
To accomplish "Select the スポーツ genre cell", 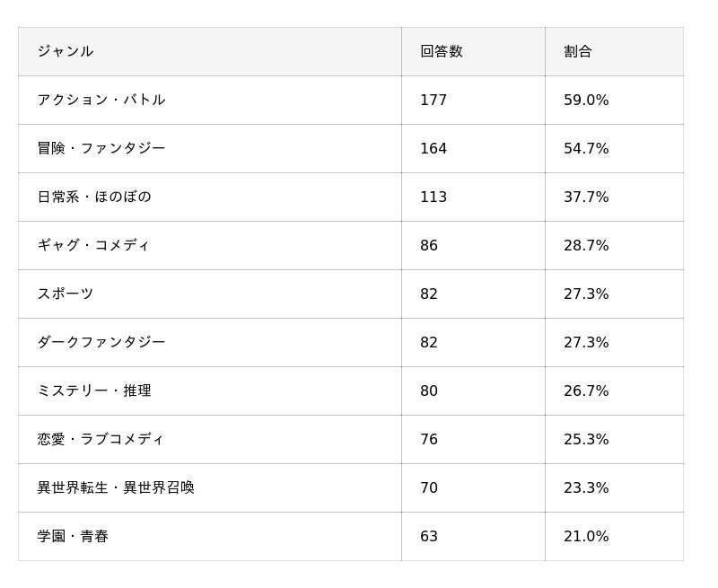I will tap(66, 294).
